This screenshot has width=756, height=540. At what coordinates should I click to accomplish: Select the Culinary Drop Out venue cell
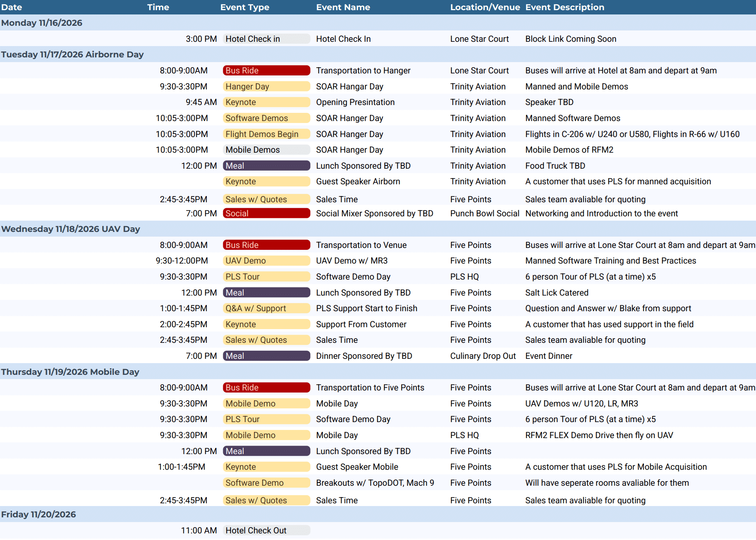pyautogui.click(x=483, y=356)
